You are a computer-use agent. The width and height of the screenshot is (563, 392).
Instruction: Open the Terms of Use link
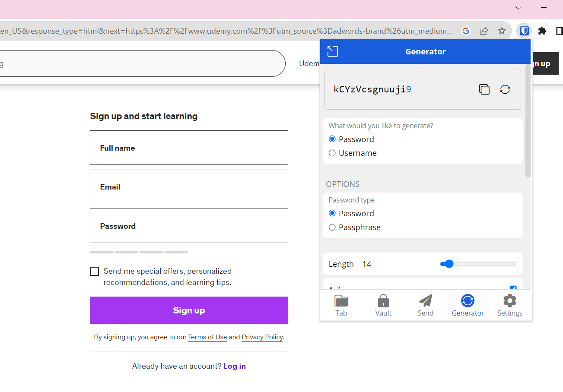point(207,337)
